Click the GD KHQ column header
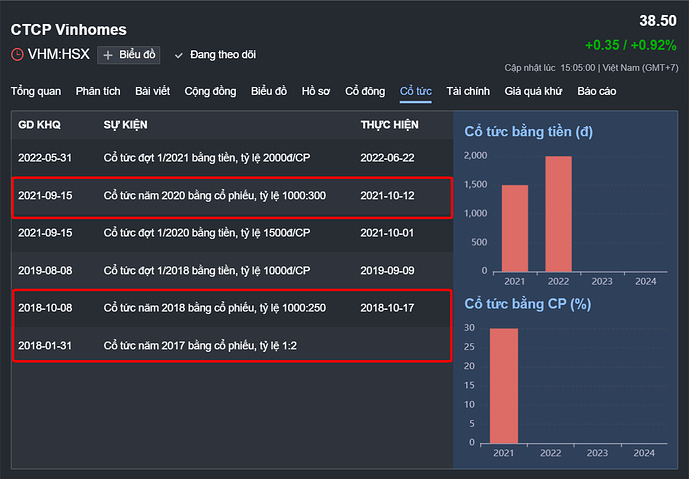 (40, 125)
